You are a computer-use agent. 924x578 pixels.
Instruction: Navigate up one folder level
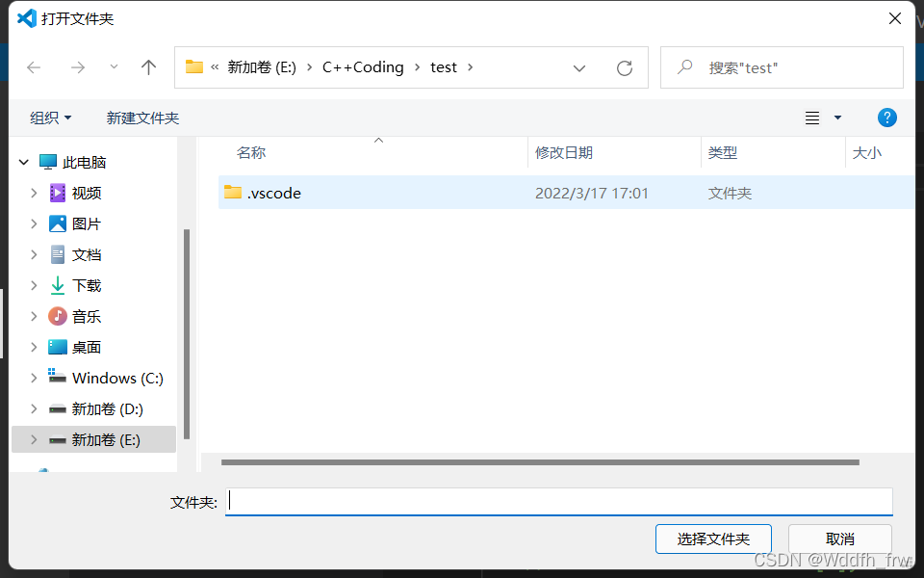click(148, 66)
